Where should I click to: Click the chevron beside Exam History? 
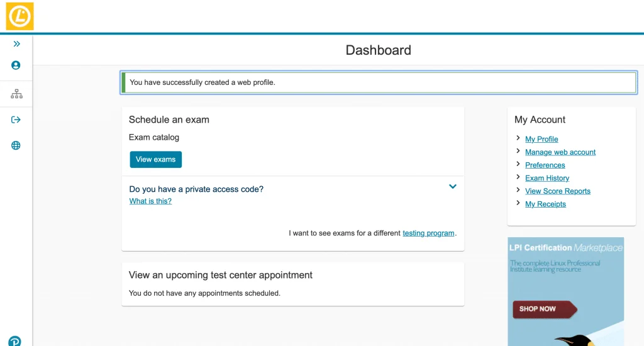point(518,177)
